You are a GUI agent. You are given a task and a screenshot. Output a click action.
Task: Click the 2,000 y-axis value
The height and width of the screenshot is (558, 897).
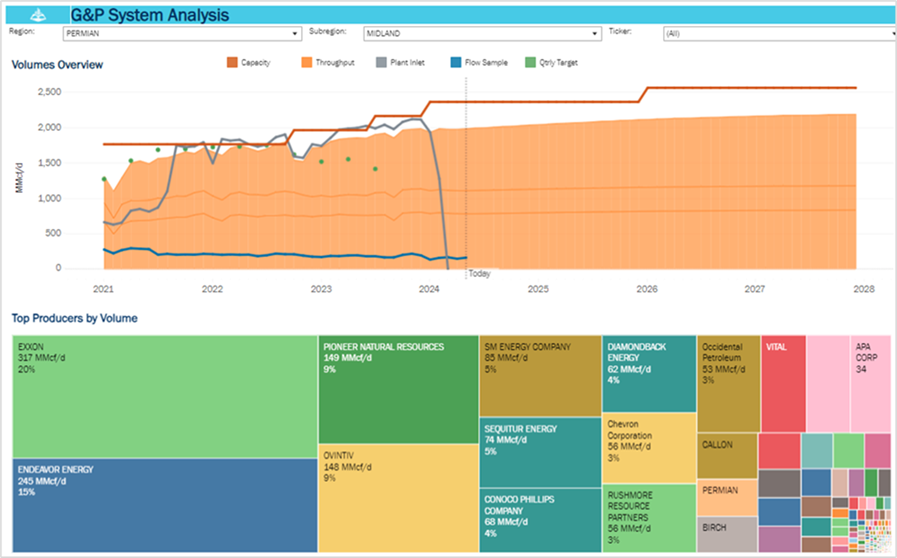(x=50, y=127)
